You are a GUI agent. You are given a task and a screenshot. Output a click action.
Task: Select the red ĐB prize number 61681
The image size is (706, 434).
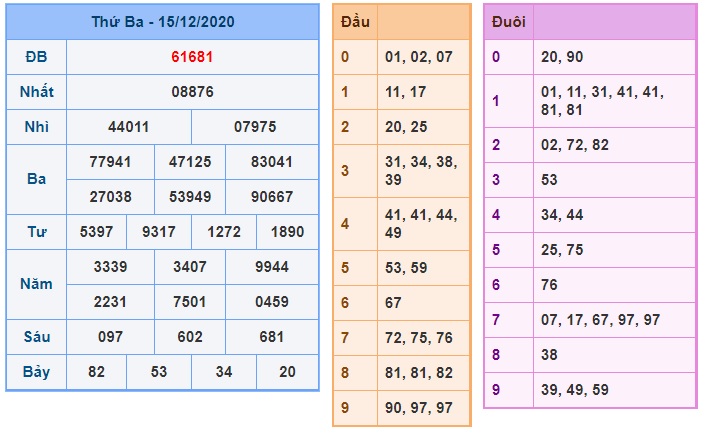tap(192, 57)
